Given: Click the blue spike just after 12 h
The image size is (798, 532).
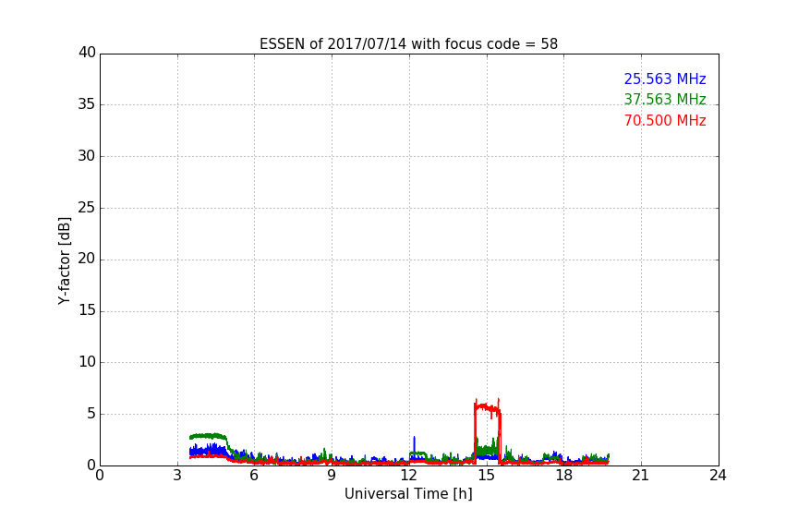Looking at the screenshot, I should [415, 447].
